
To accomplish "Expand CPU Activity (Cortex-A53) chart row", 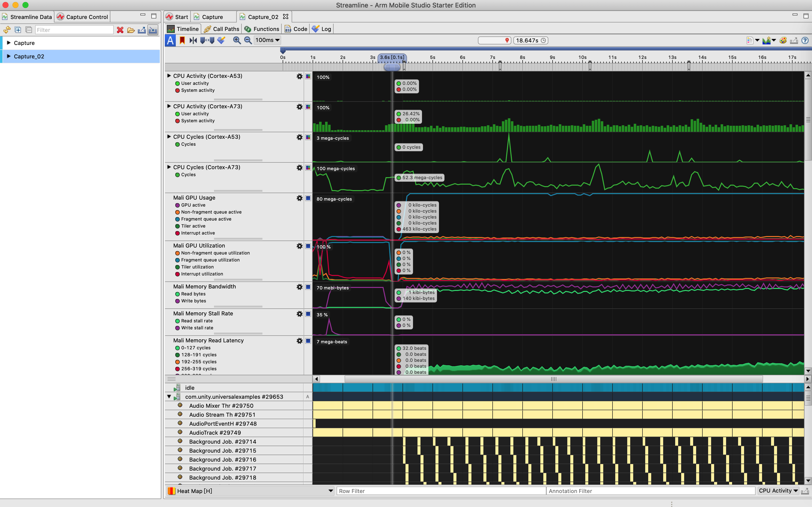I will (x=169, y=76).
